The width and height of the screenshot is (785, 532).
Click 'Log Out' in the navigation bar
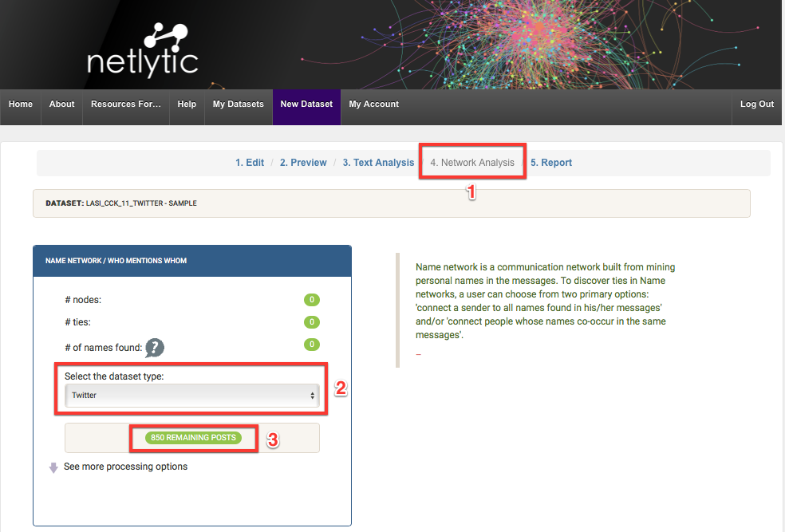pos(756,104)
